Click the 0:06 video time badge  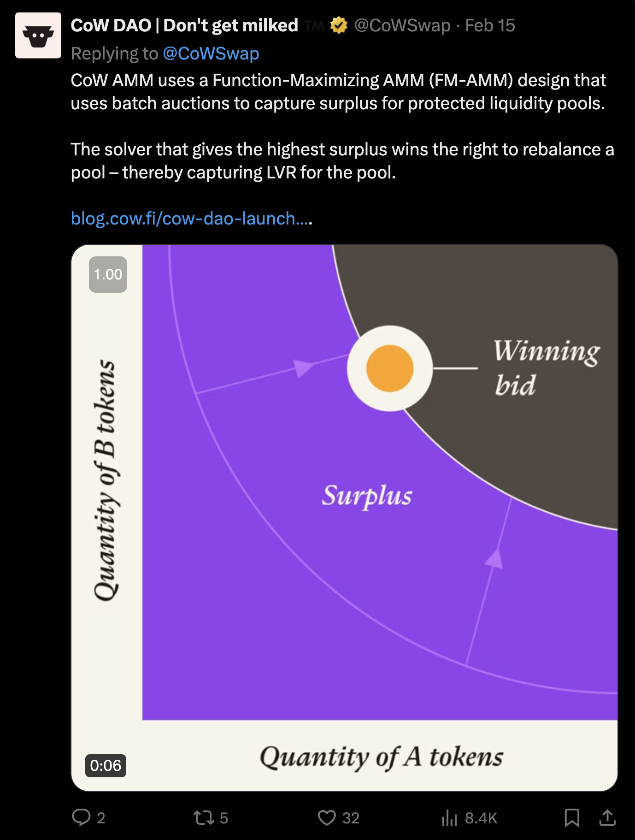(x=106, y=766)
